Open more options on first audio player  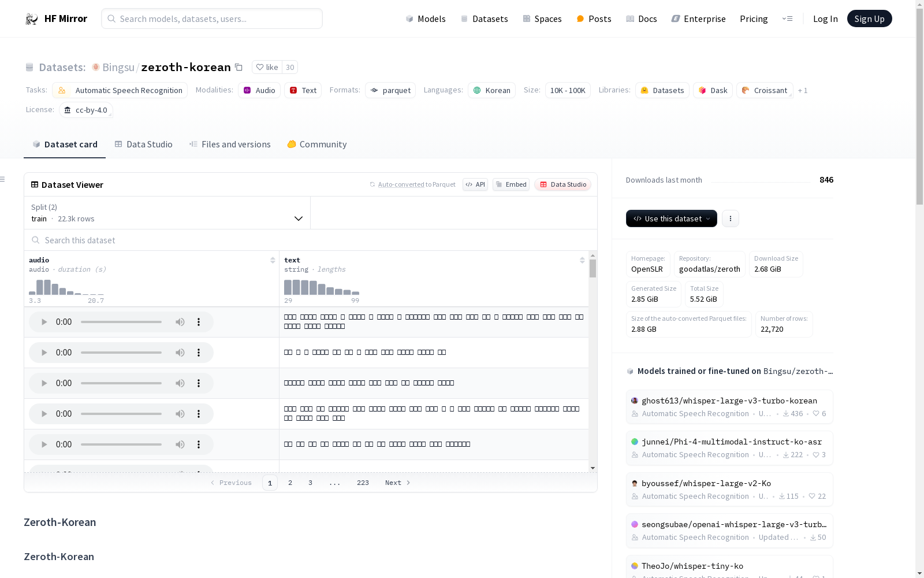point(199,322)
